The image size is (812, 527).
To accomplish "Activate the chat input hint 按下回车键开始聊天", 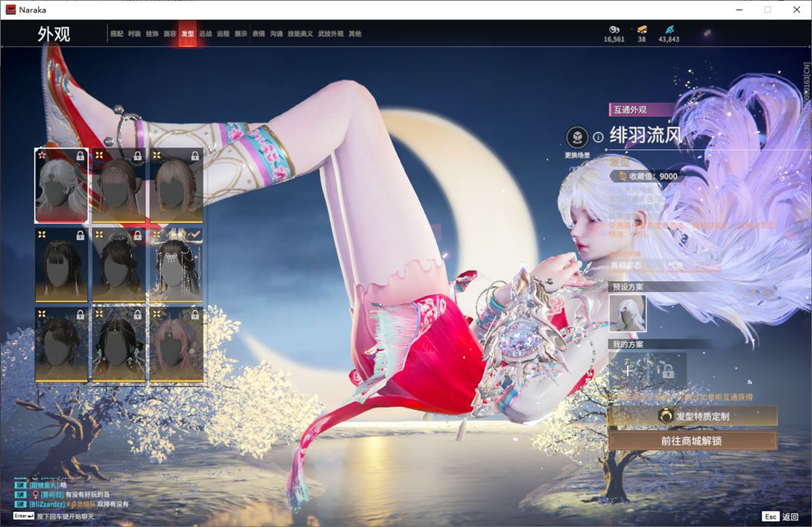I will [x=66, y=516].
